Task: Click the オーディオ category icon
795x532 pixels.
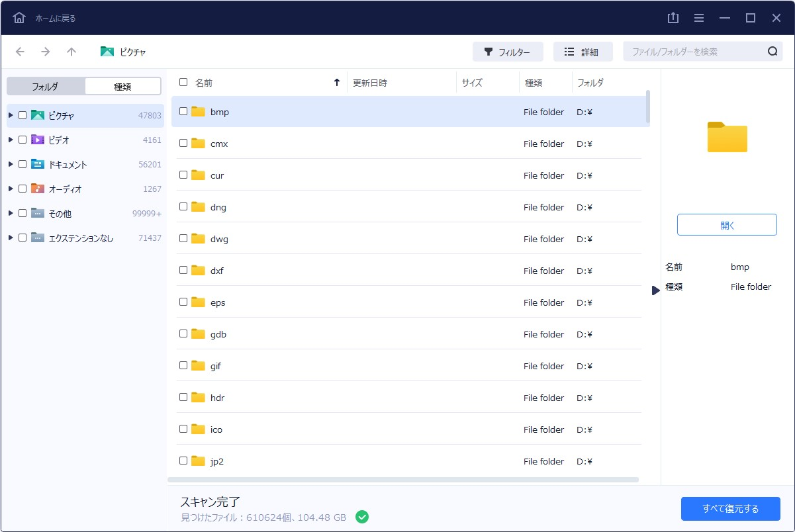Action: pos(38,189)
